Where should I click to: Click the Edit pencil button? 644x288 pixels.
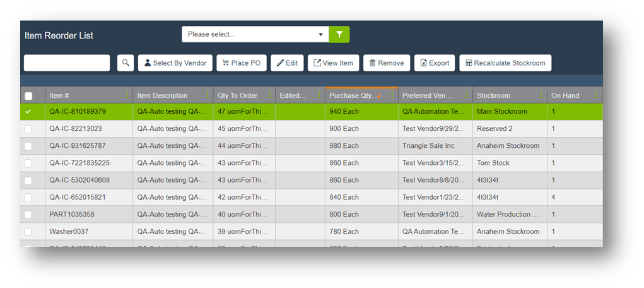coord(286,63)
